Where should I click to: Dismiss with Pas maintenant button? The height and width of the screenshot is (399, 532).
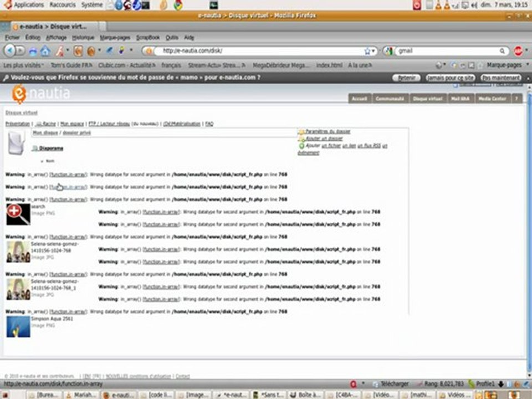501,78
